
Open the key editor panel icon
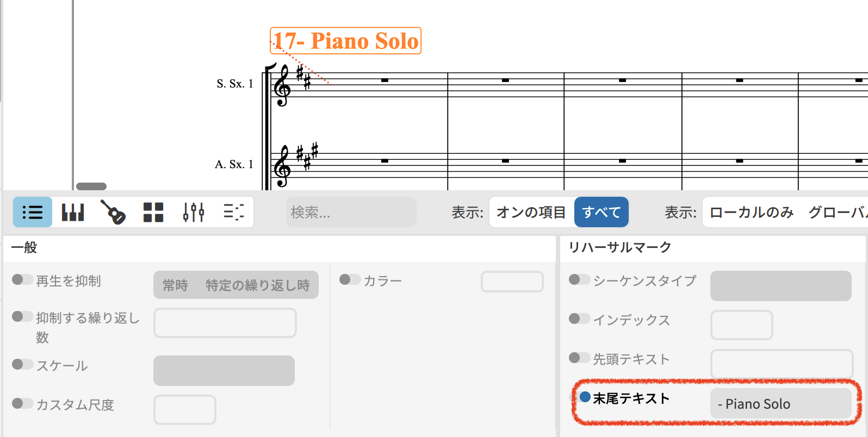[x=234, y=212]
